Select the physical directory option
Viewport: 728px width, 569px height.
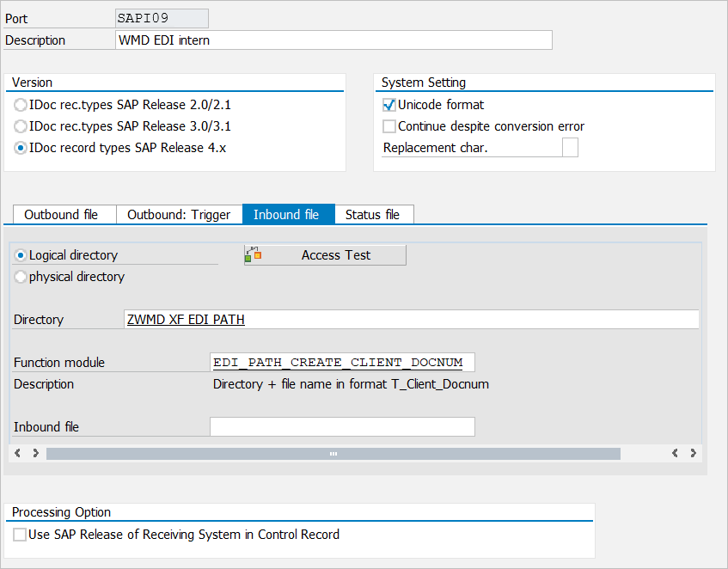[x=21, y=277]
